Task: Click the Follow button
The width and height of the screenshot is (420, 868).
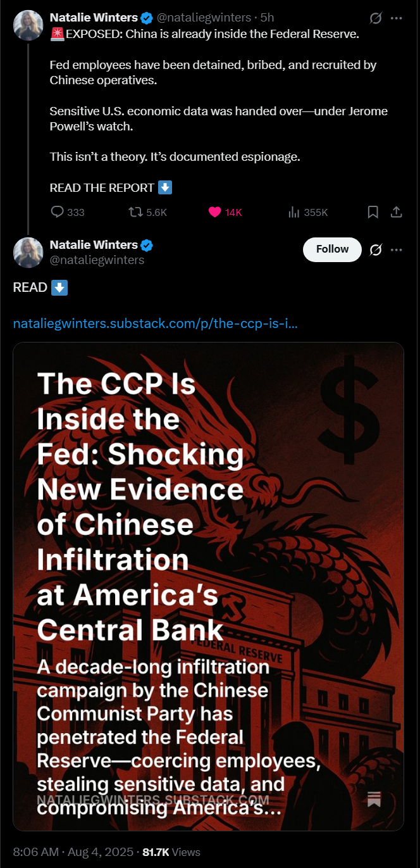Action: point(332,249)
